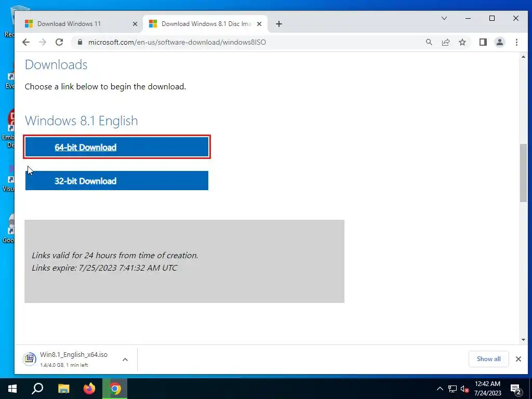
Task: Open the tab search dropdown arrow
Action: coord(444,18)
